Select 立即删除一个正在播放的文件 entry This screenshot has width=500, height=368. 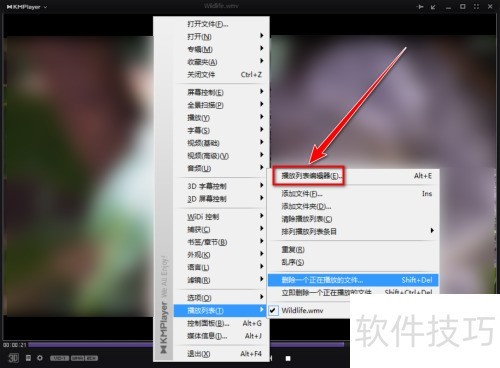click(354, 292)
